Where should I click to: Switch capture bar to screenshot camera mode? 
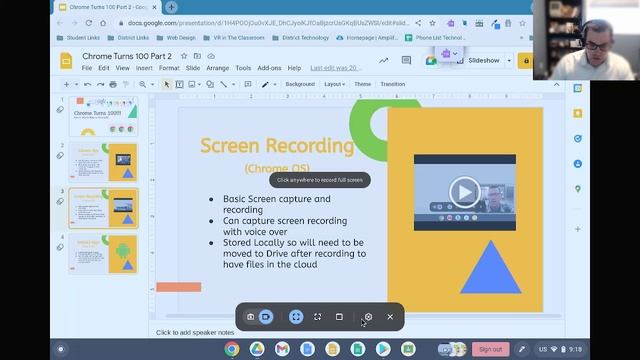point(250,317)
